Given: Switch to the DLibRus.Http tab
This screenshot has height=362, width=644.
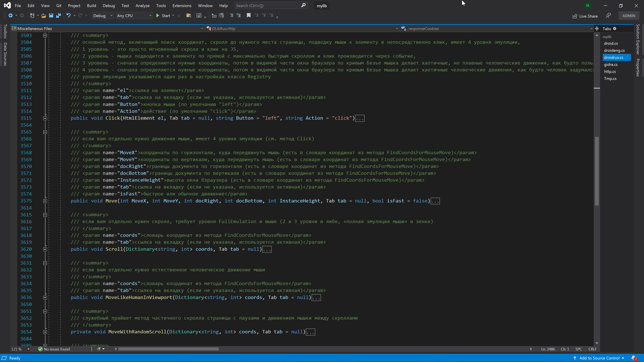Looking at the screenshot, I should tap(223, 28).
